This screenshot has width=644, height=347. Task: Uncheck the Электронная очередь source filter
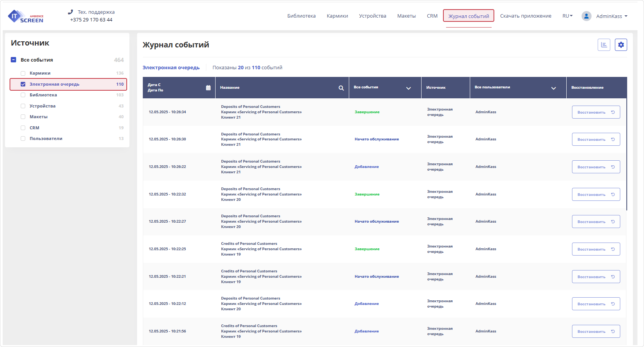[23, 84]
